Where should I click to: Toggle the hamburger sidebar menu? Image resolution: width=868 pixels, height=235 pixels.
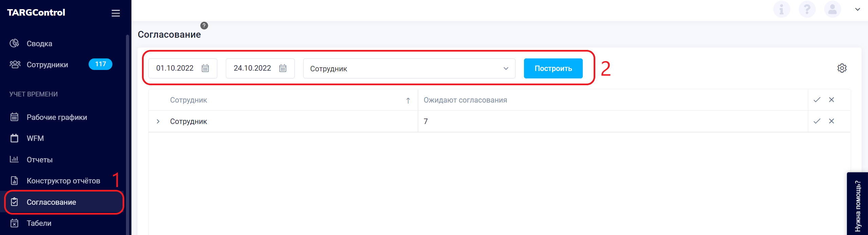point(116,13)
